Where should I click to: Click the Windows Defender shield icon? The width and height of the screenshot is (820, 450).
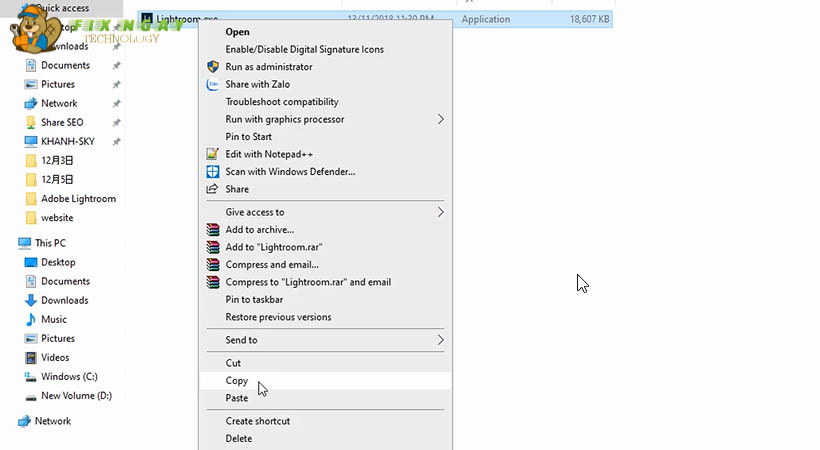pyautogui.click(x=212, y=172)
